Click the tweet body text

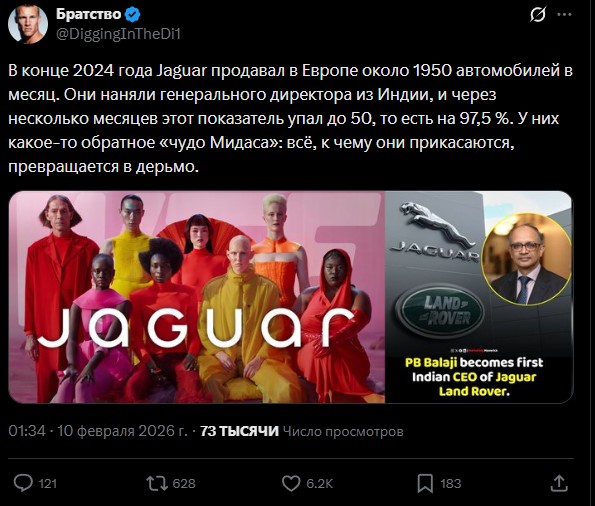pyautogui.click(x=290, y=118)
